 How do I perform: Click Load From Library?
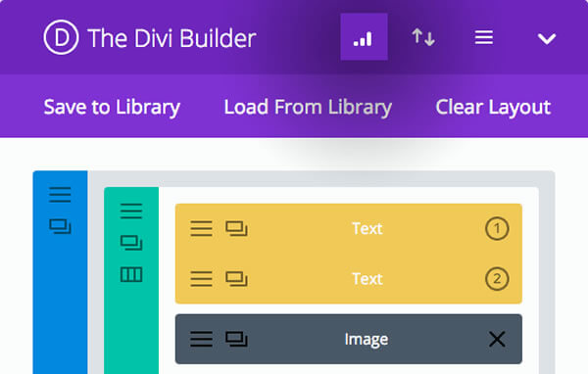tap(308, 107)
